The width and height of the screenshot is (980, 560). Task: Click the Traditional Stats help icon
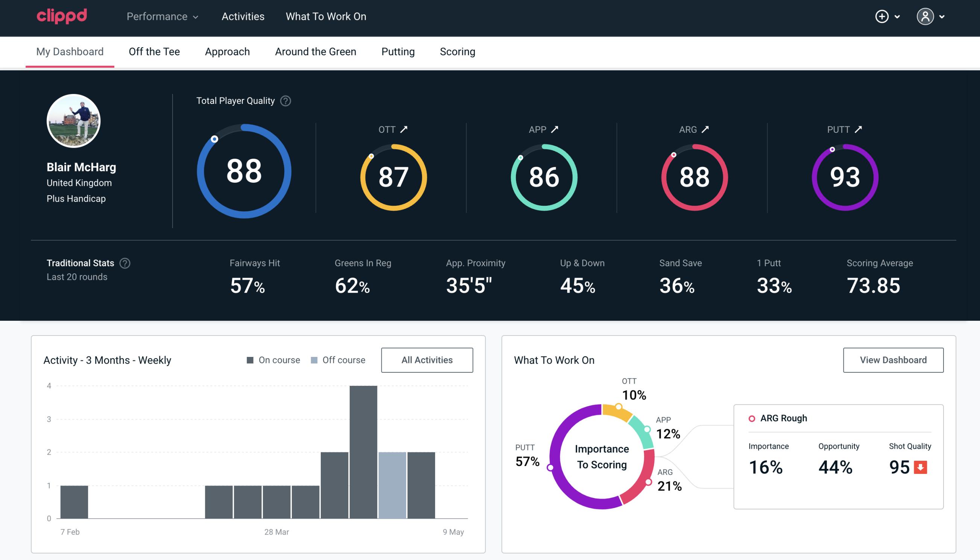124,263
